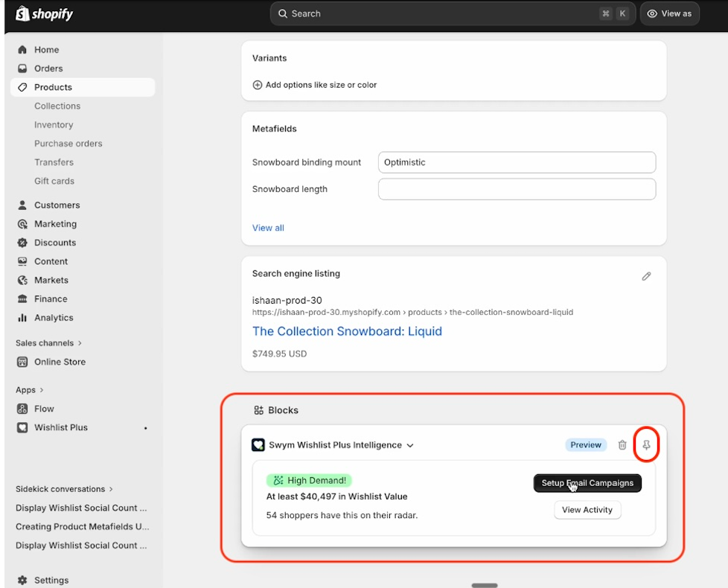728x588 pixels.
Task: Click the Analytics bar chart icon
Action: click(22, 318)
